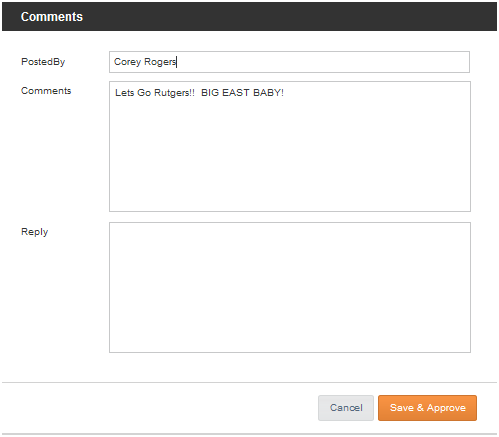The height and width of the screenshot is (437, 499).
Task: Click the Reply field label
Action: pyautogui.click(x=34, y=232)
